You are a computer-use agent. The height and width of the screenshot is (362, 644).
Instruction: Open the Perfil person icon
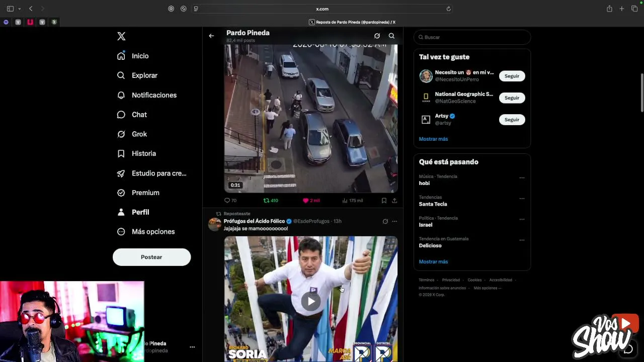[x=121, y=212]
